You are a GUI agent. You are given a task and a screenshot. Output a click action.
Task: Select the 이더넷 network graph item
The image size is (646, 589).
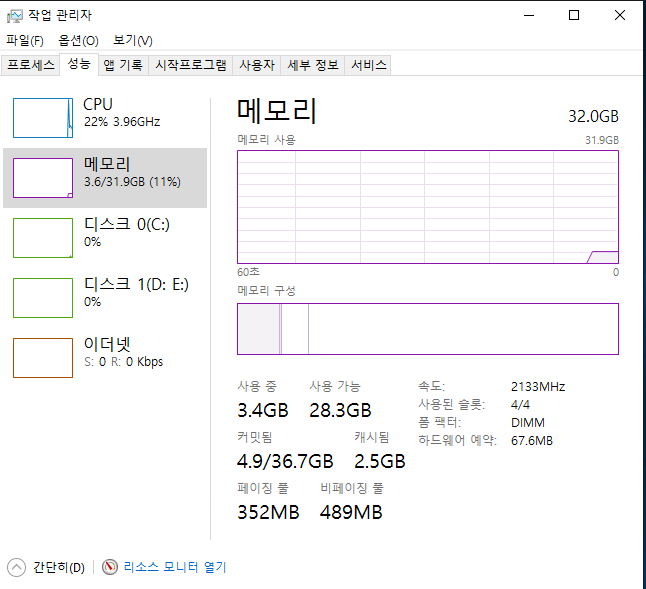click(43, 357)
